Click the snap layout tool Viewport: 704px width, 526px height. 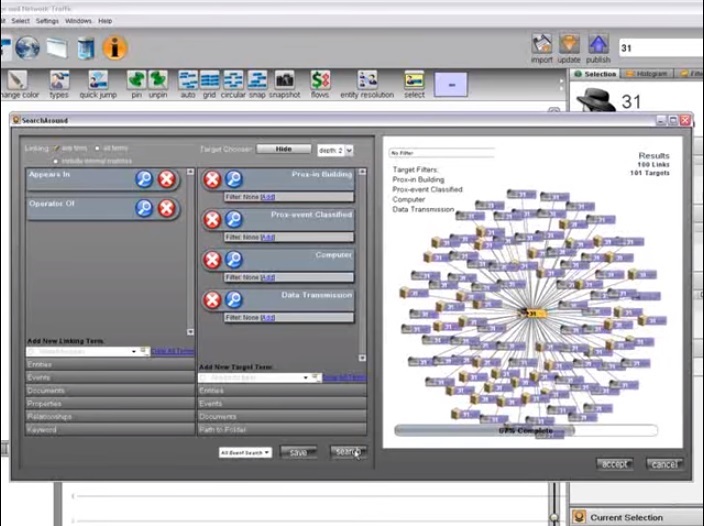pos(257,81)
